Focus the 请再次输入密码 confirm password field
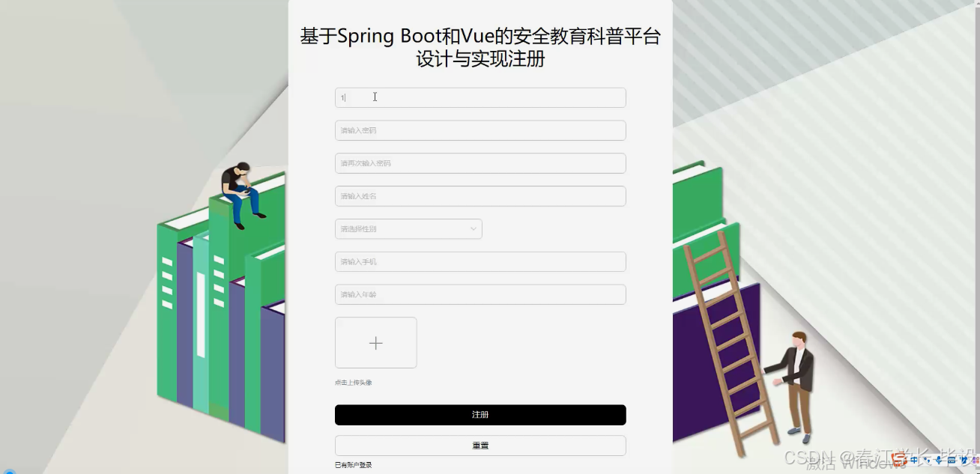 coord(480,163)
